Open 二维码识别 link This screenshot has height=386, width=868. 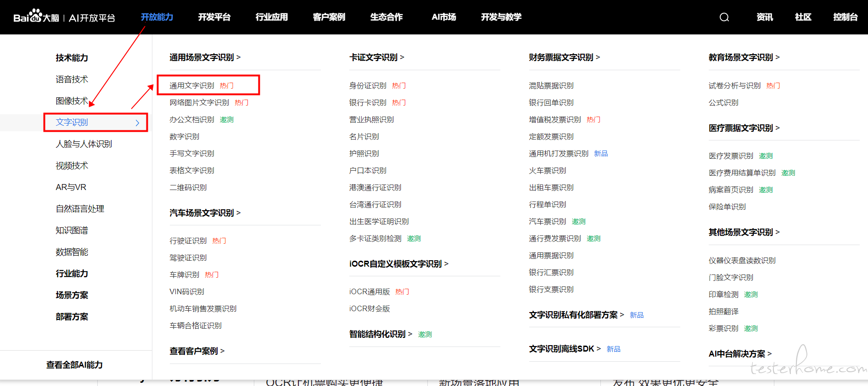188,188
